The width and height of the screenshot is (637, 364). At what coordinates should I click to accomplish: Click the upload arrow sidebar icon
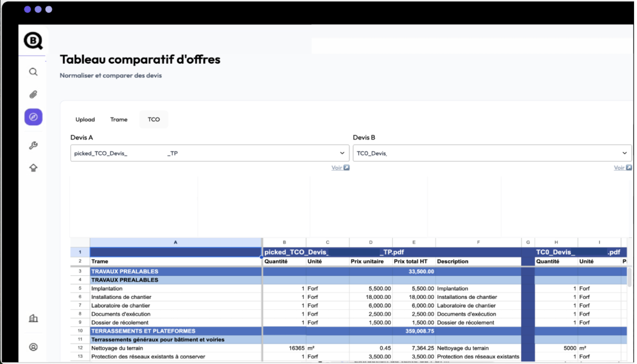tap(33, 168)
